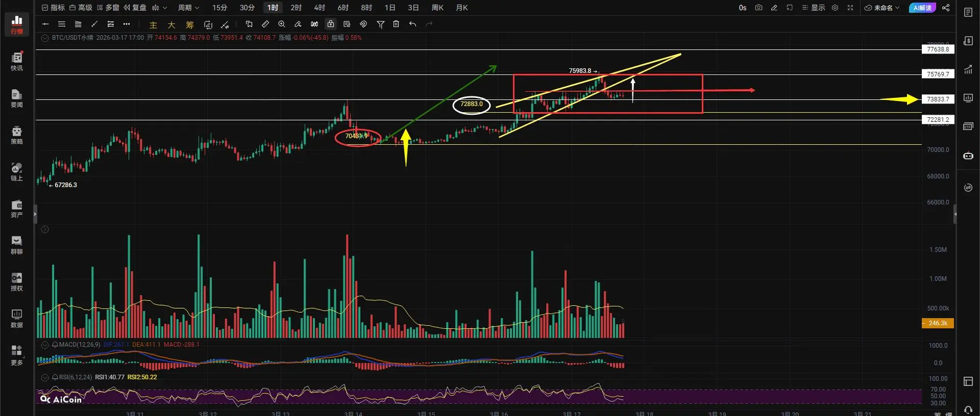
Task: Select the parallel lines drawing tool
Action: 62,24
